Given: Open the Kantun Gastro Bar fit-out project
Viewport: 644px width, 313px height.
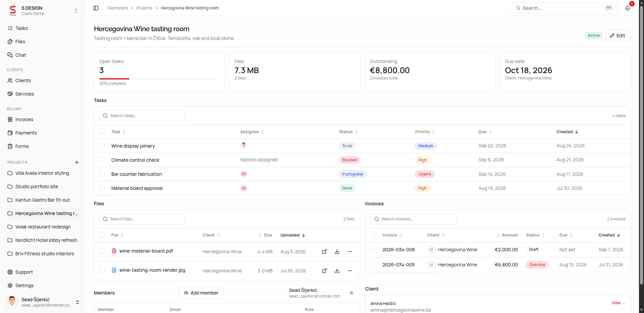Looking at the screenshot, I should [x=43, y=200].
